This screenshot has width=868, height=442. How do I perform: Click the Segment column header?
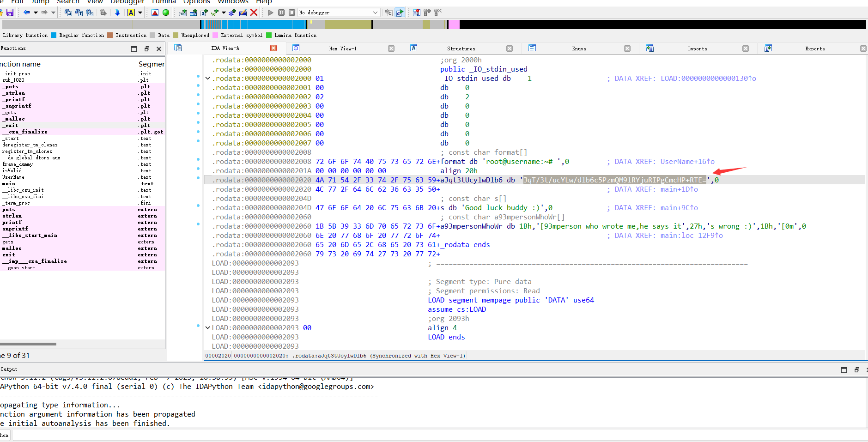click(x=151, y=64)
